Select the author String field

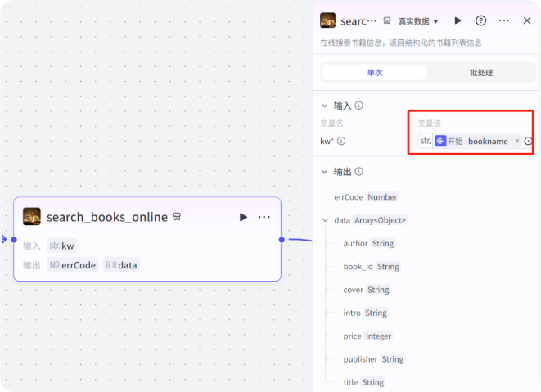(369, 243)
